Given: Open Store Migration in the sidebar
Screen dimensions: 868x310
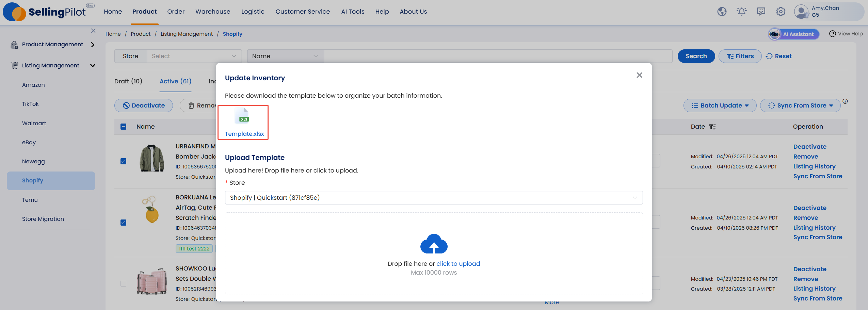Looking at the screenshot, I should click(43, 219).
